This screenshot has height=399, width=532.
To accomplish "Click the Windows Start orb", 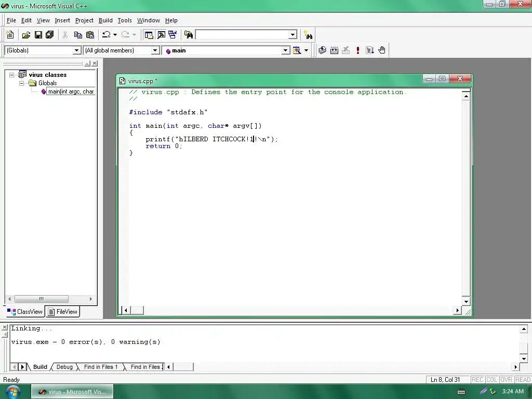I will tap(12, 392).
